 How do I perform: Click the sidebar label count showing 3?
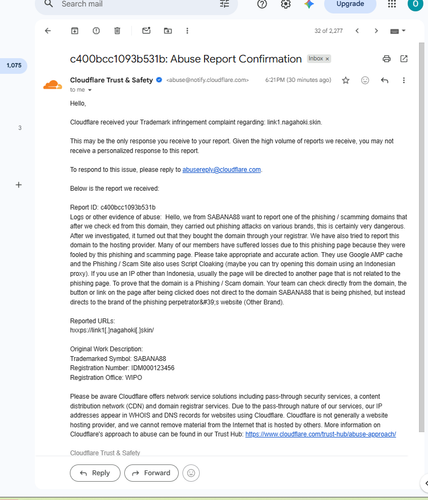(x=20, y=128)
